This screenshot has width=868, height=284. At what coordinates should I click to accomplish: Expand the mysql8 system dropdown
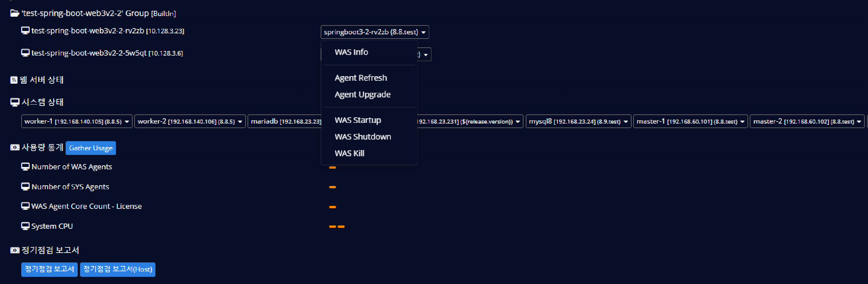pyautogui.click(x=578, y=122)
